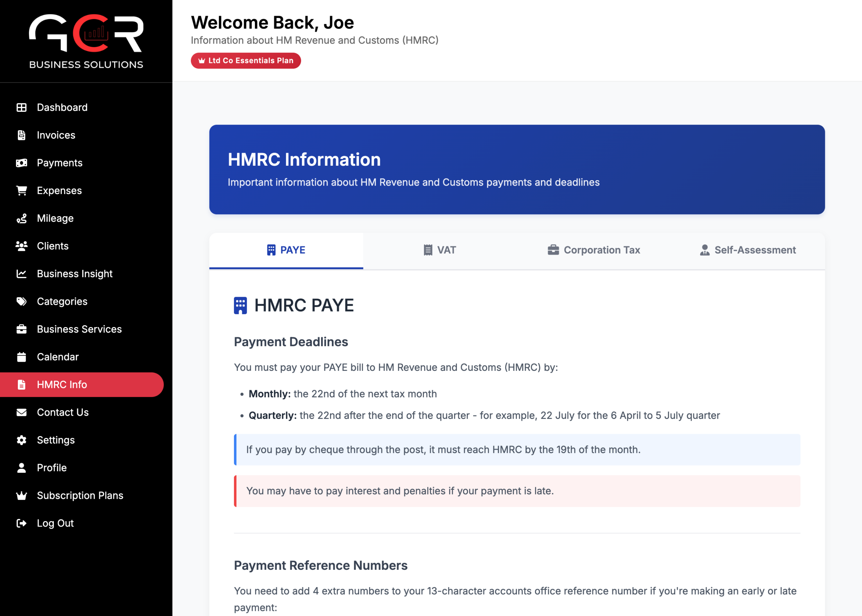Open Business Services in sidebar
Viewport: 862px width, 616px height.
[x=79, y=329]
